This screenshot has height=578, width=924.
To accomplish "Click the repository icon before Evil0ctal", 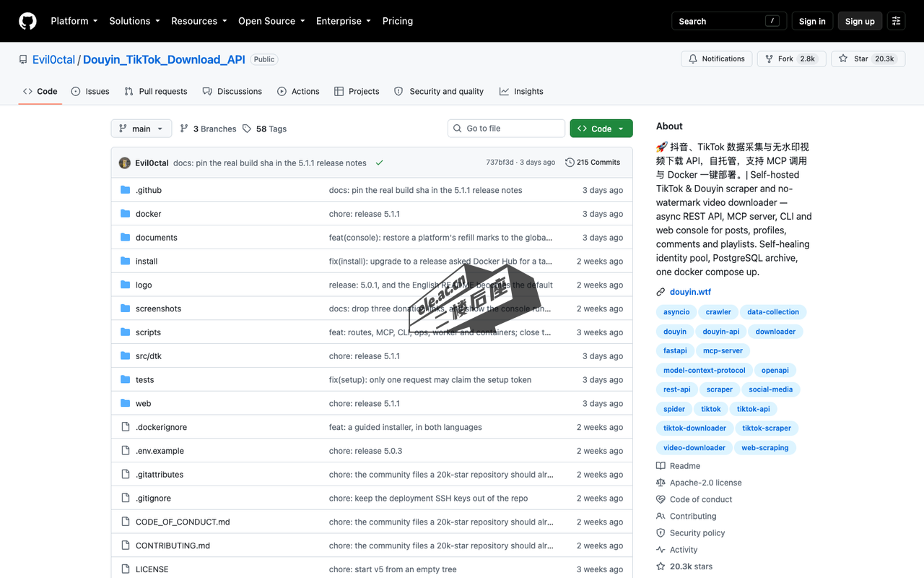I will click(23, 59).
